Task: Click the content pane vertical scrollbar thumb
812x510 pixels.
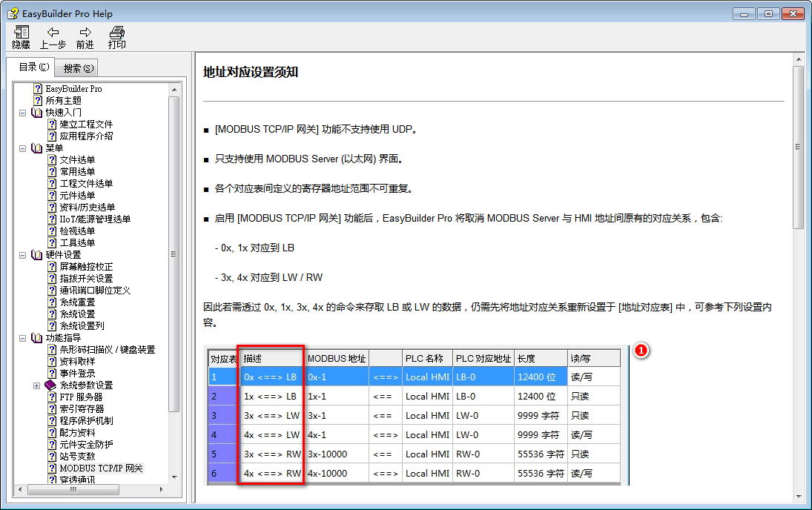Action: click(x=799, y=147)
